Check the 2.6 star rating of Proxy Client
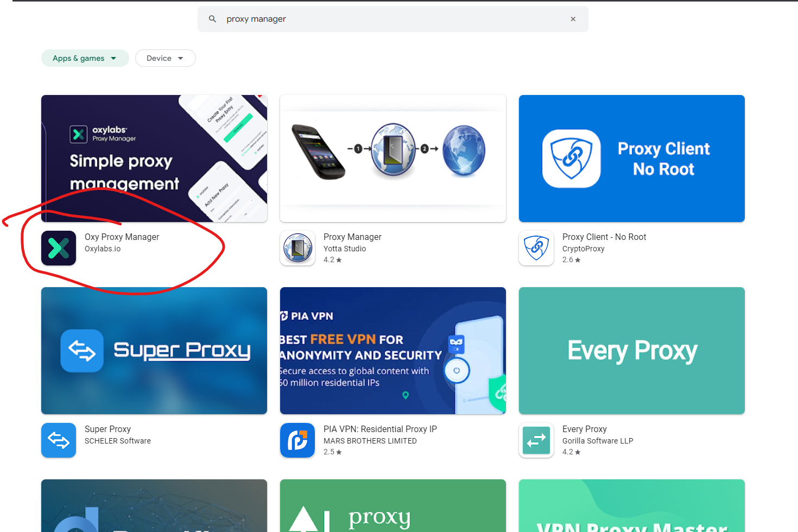 (x=571, y=259)
